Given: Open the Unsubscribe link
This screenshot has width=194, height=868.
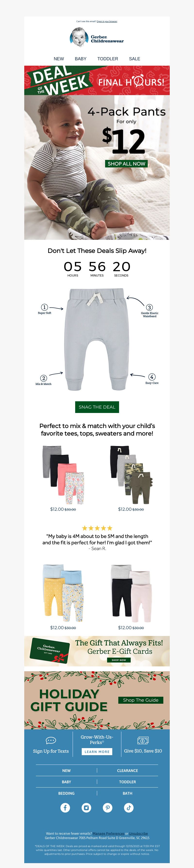Looking at the screenshot, I should coord(138,834).
